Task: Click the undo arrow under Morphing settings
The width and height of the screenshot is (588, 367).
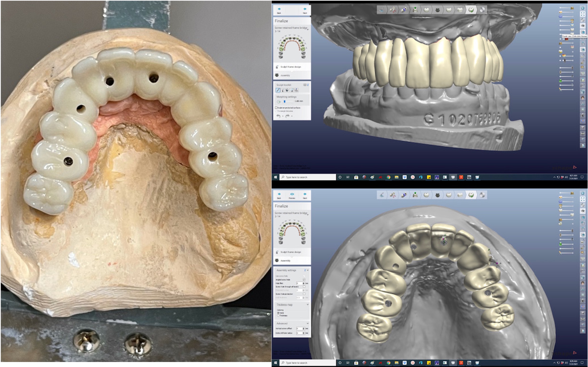Action: [x=278, y=116]
